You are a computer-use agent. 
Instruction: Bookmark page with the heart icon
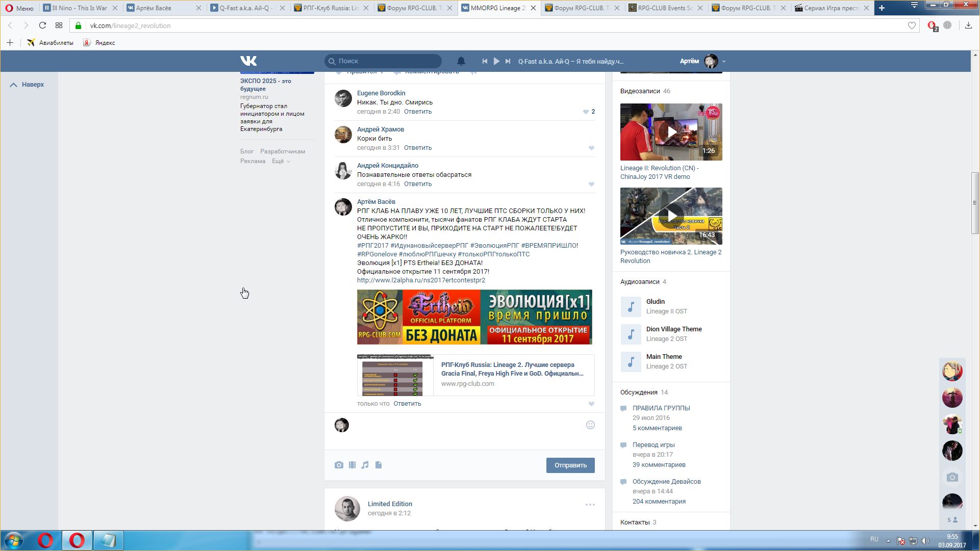(x=912, y=25)
